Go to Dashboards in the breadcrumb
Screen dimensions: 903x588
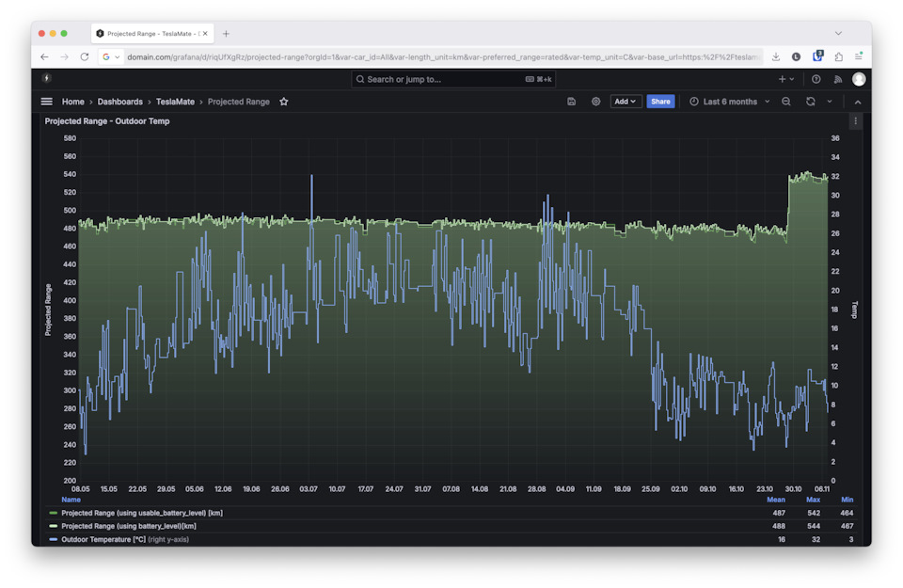click(119, 102)
